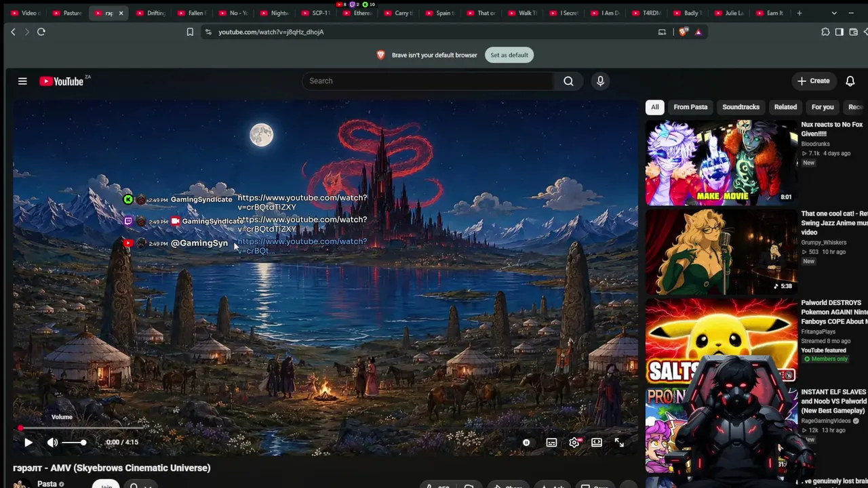Switch to the "Pasture" browser tab
The height and width of the screenshot is (488, 868).
click(x=67, y=13)
